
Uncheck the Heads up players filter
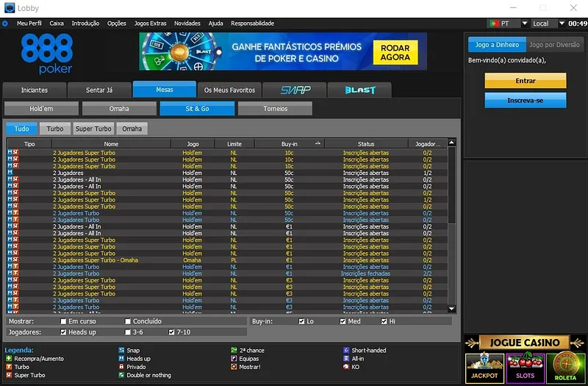click(63, 332)
